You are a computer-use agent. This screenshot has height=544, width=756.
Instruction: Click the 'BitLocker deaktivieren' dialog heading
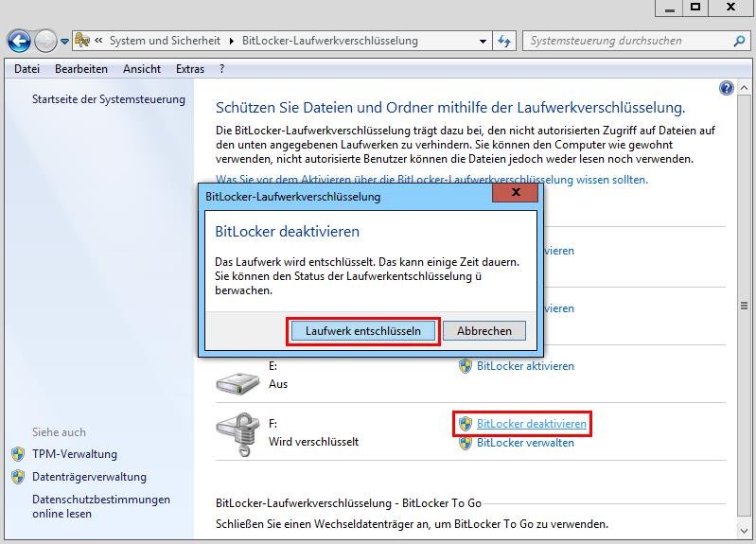[x=288, y=232]
